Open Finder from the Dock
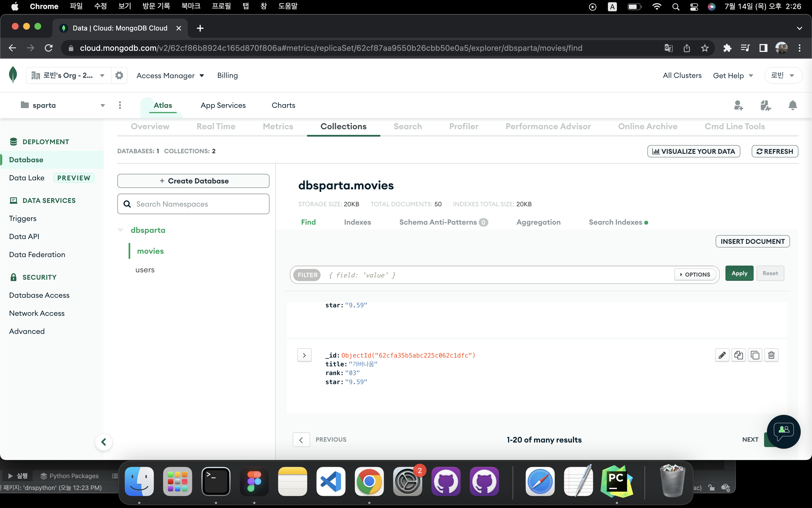 click(x=139, y=481)
